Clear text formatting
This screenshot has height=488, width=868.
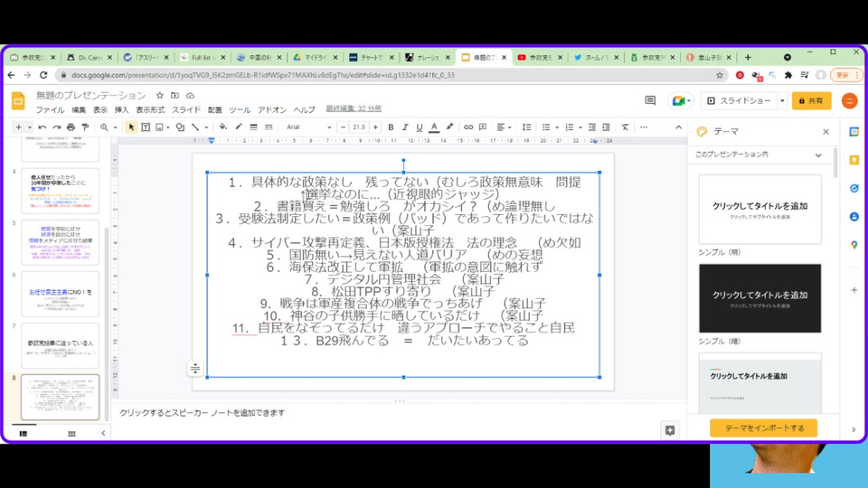[x=625, y=127]
